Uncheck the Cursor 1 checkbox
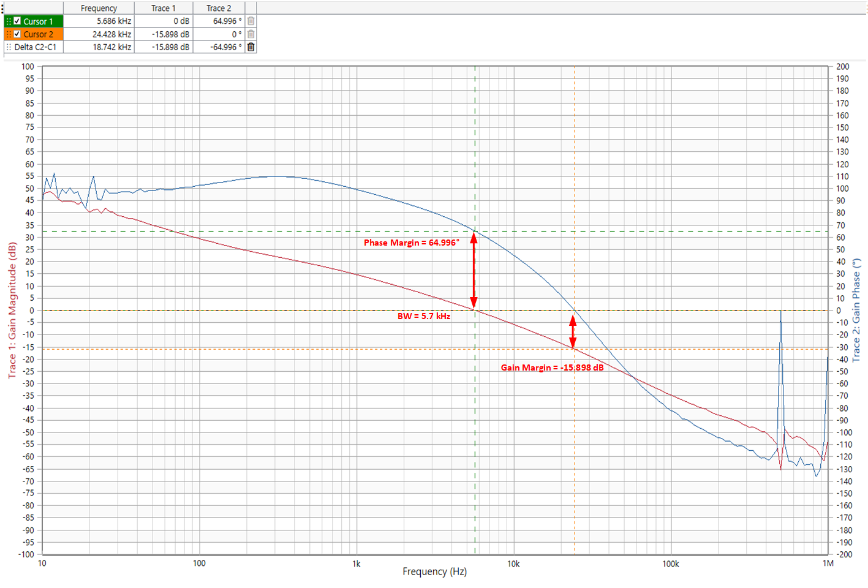 click(17, 21)
